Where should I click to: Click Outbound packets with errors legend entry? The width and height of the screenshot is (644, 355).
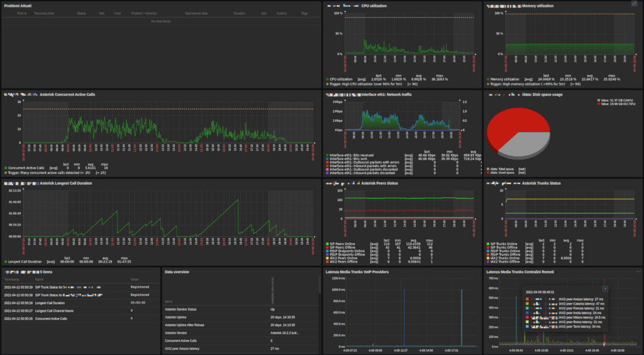pos(363,163)
